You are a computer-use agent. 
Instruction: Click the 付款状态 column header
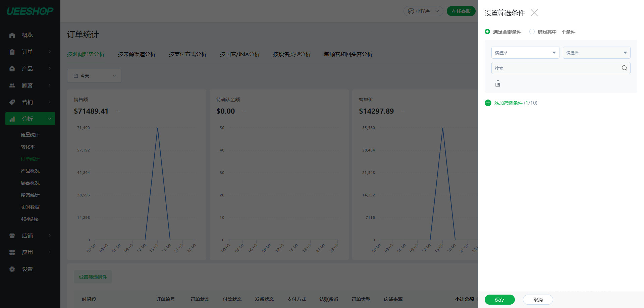click(232, 299)
